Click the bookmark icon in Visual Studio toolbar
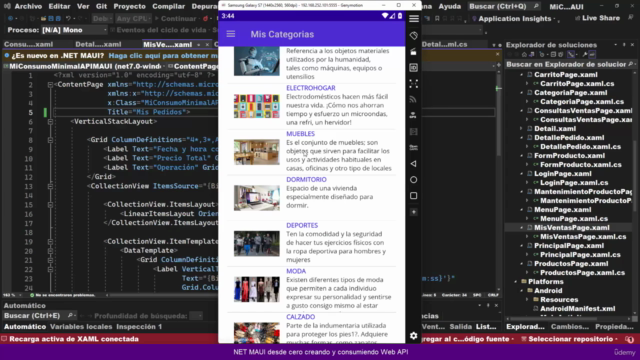The image size is (640, 360). [437, 19]
